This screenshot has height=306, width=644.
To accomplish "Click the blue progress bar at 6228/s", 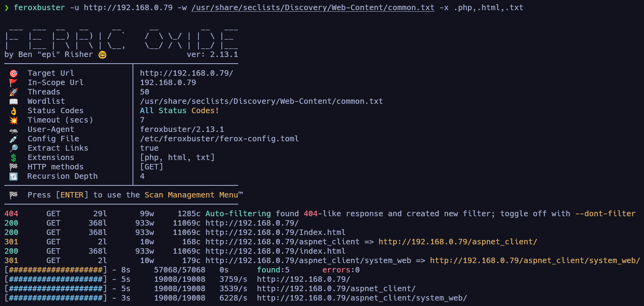I will tap(56, 298).
